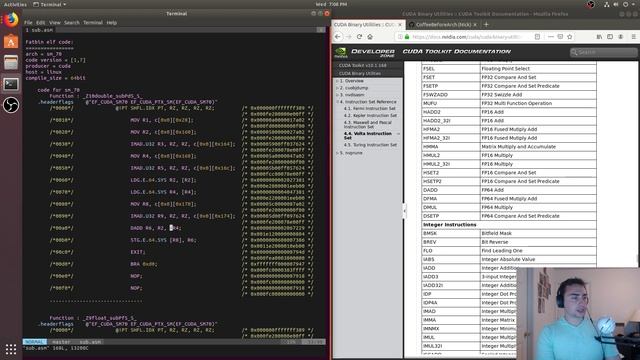This screenshot has height=360, width=640.
Task: Go forward in Firefox
Action: pos(349,37)
